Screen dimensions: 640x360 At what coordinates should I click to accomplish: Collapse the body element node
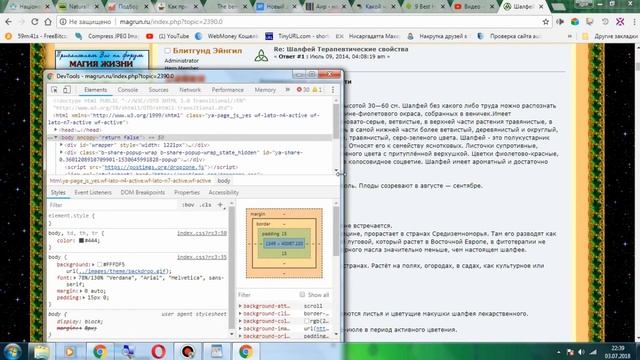click(x=56, y=138)
